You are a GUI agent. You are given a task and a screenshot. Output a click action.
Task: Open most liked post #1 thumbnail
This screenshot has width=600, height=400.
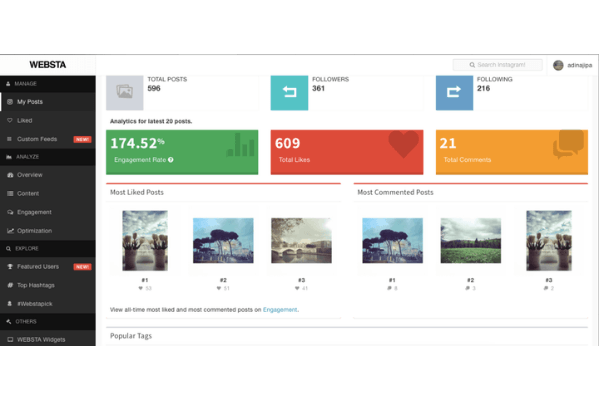[145, 240]
